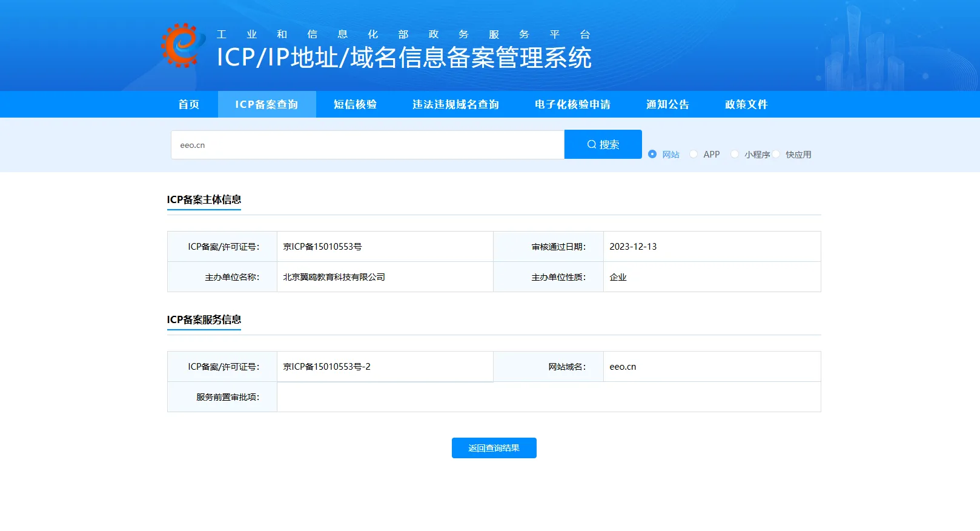Screen dimensions: 980x531
Task: Select license number 京ICP备15010553号
Action: (x=322, y=247)
